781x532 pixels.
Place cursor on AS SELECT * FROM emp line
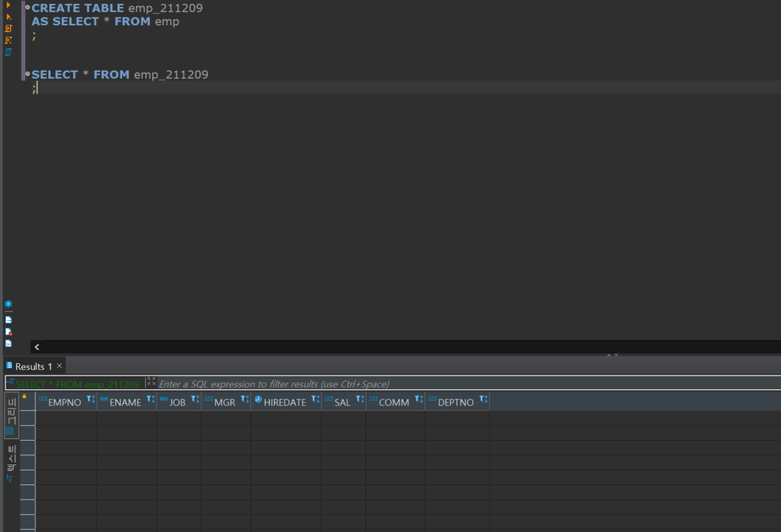105,21
